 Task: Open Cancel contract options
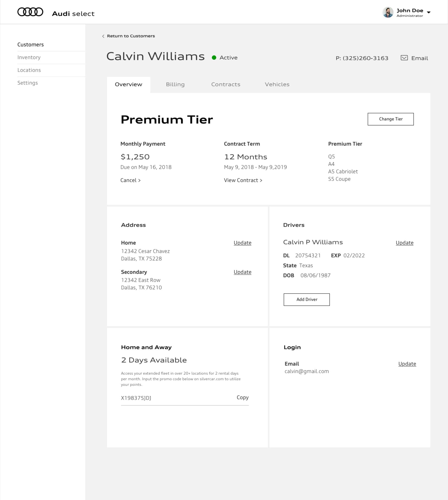pyautogui.click(x=130, y=180)
